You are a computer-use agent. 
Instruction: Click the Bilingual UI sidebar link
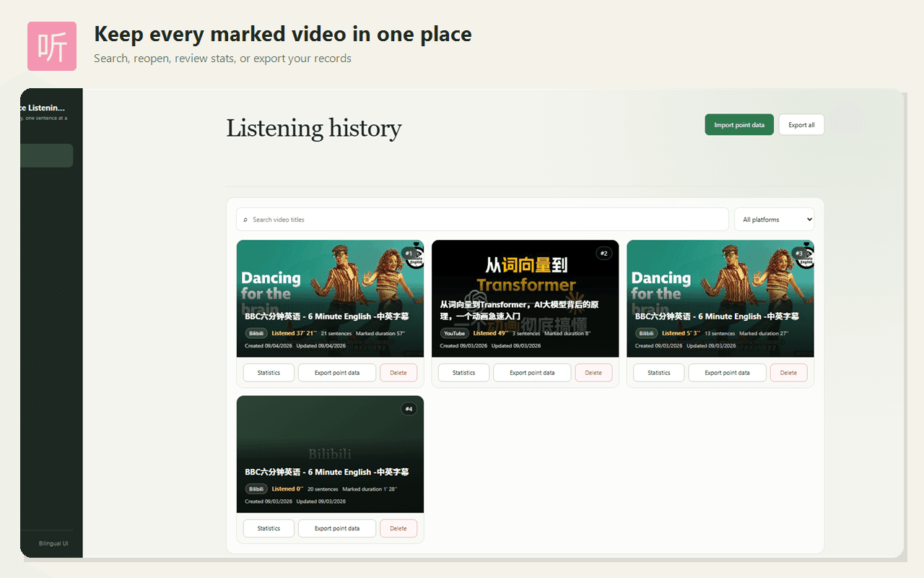(x=53, y=543)
